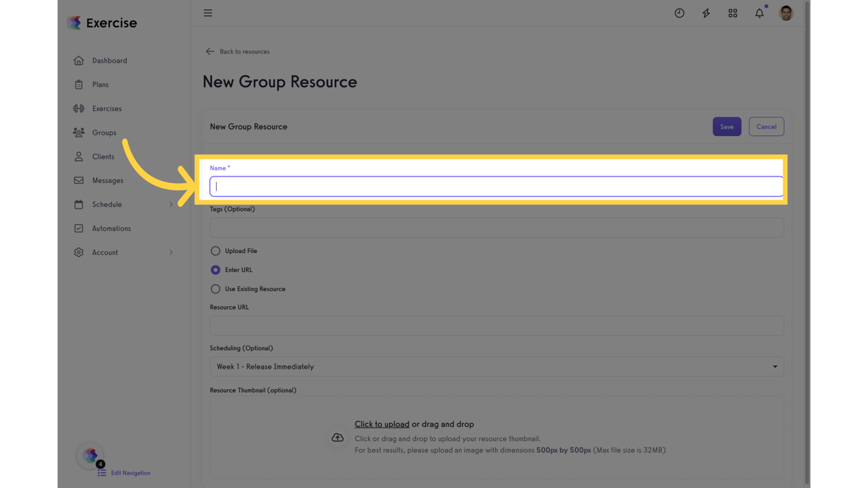Open Messages from the sidebar

[107, 180]
